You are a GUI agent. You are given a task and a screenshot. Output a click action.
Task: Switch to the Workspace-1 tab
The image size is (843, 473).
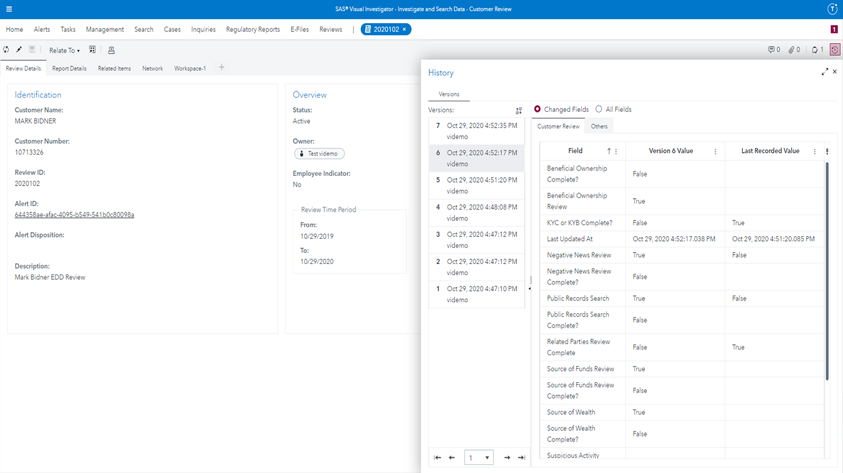click(x=190, y=68)
